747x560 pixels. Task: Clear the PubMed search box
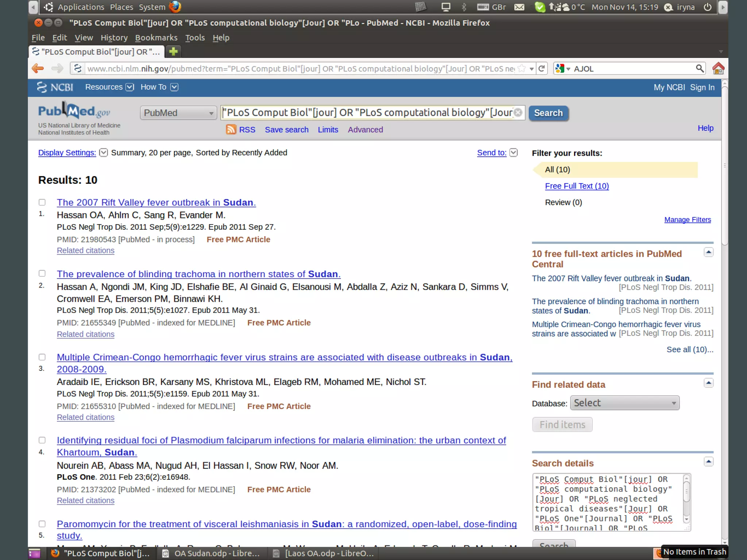pos(518,113)
